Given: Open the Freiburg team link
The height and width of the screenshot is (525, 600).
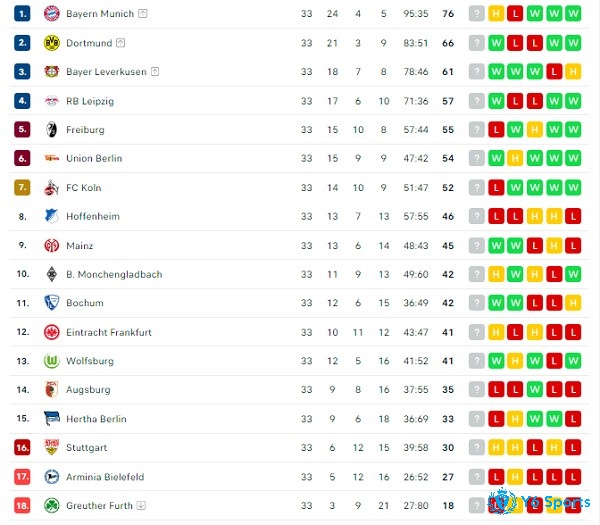Looking at the screenshot, I should point(85,130).
